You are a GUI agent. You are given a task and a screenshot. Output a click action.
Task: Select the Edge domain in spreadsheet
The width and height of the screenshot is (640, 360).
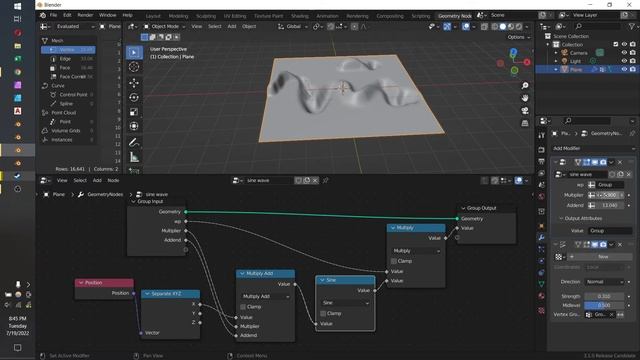69,59
